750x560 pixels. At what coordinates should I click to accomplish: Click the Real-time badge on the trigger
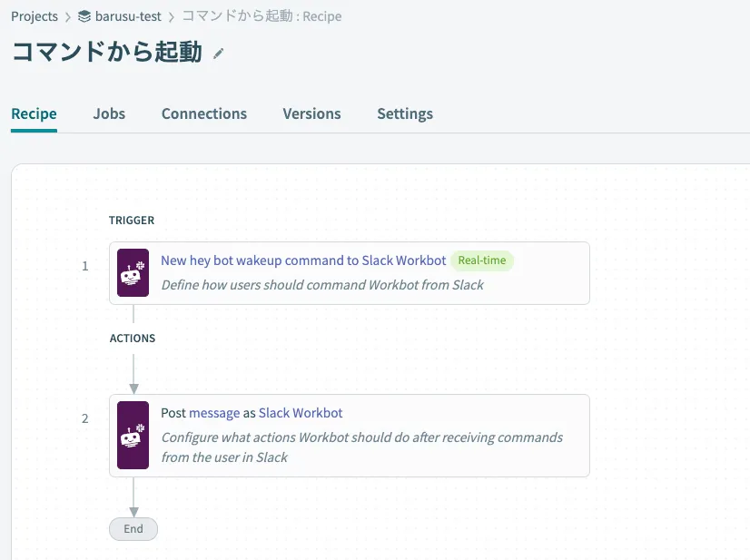click(481, 260)
